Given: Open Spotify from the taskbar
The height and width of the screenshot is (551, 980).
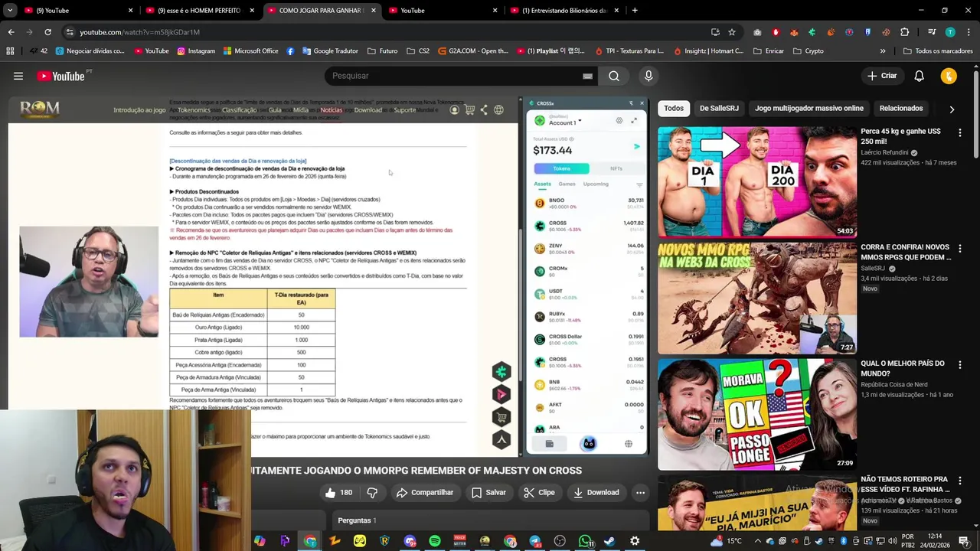Looking at the screenshot, I should coord(434,541).
